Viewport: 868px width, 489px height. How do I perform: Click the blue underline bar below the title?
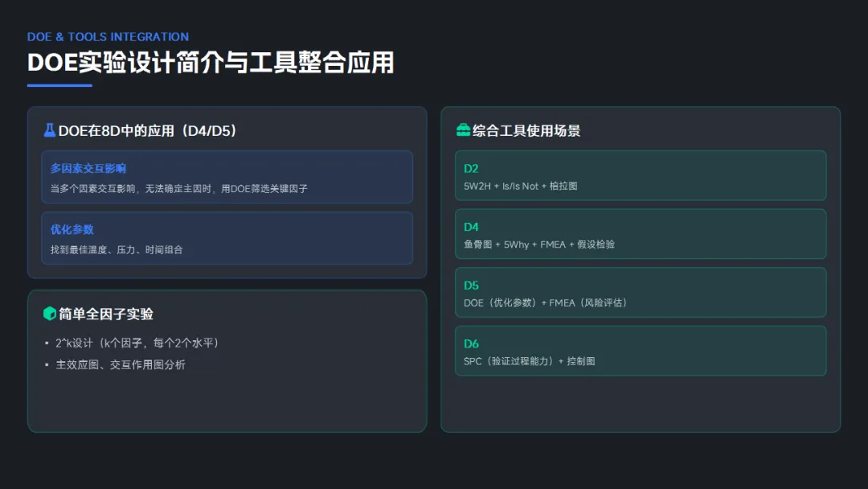59,85
